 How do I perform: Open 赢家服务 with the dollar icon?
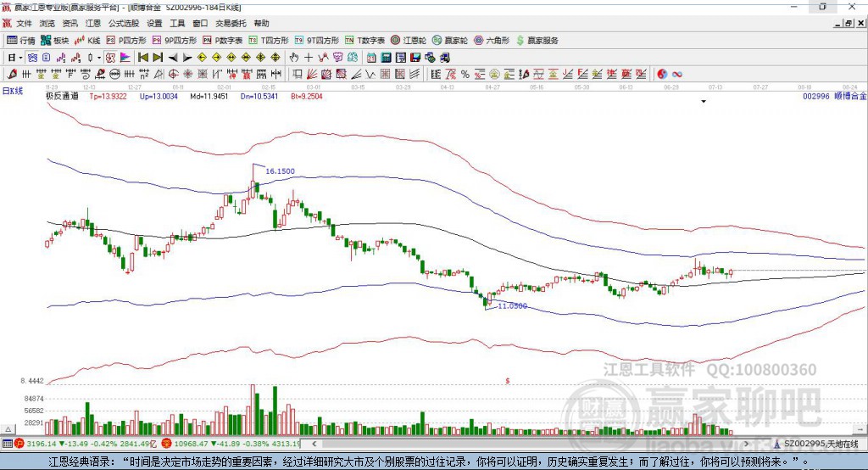(537, 41)
